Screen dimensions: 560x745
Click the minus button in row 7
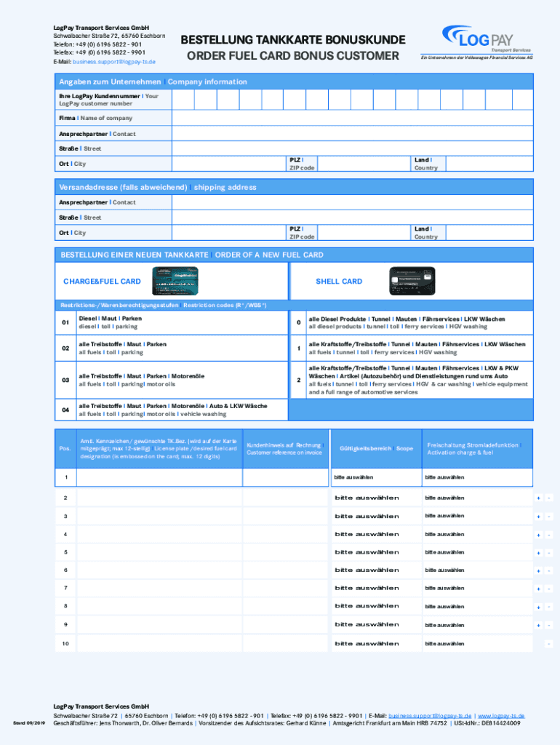tap(548, 589)
